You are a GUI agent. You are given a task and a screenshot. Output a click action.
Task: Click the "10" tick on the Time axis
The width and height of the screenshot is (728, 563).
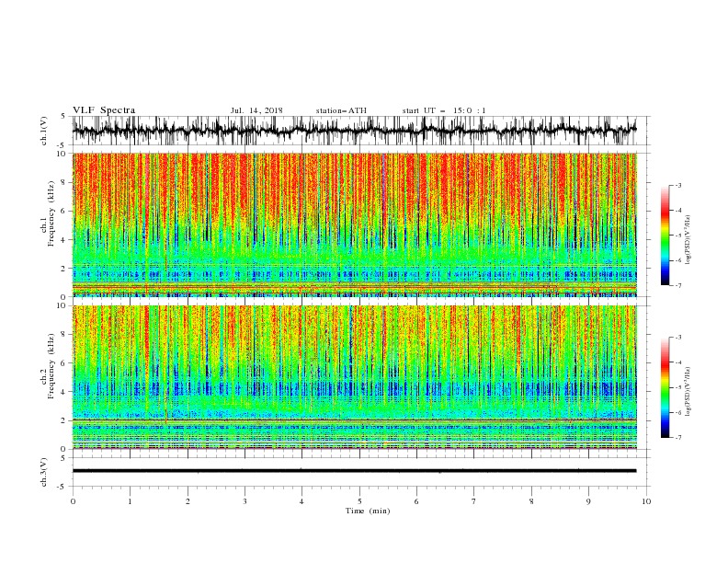tap(646, 501)
